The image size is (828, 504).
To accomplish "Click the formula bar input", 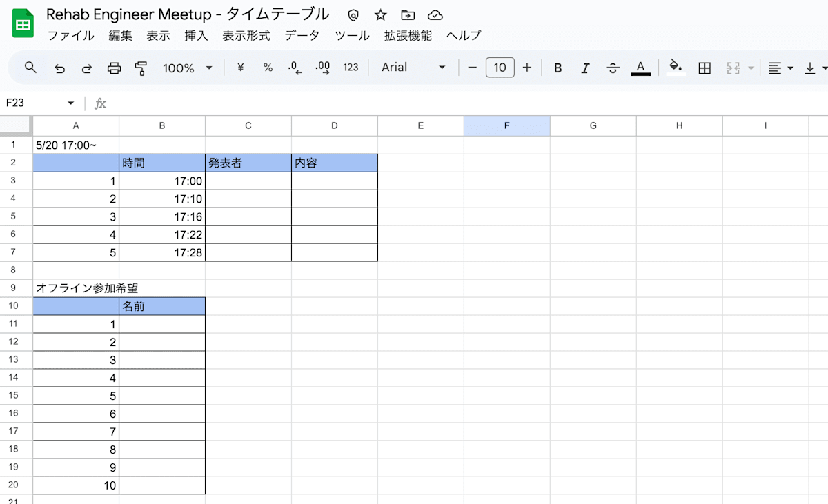I will pyautogui.click(x=469, y=103).
